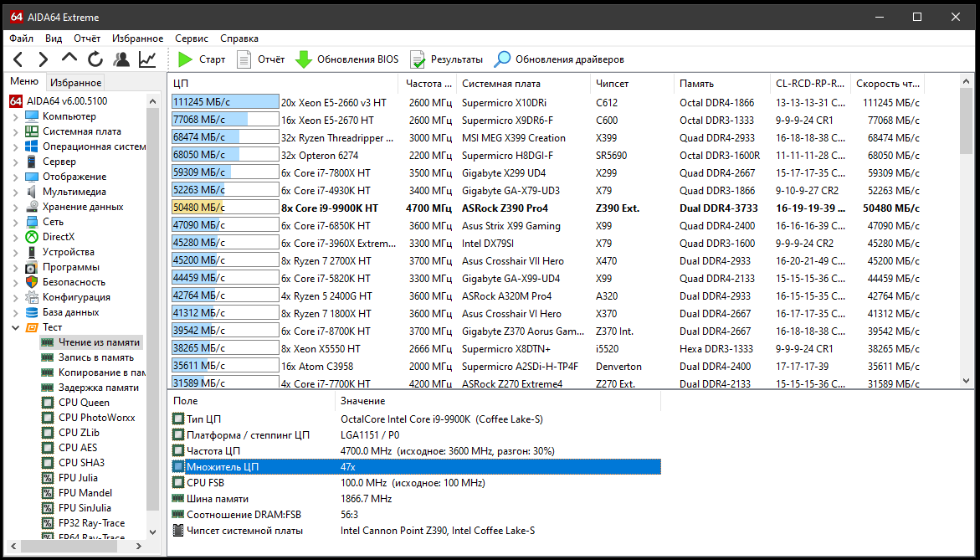This screenshot has height=560, width=980.
Task: Select the Меню sidebar tab
Action: click(x=24, y=81)
